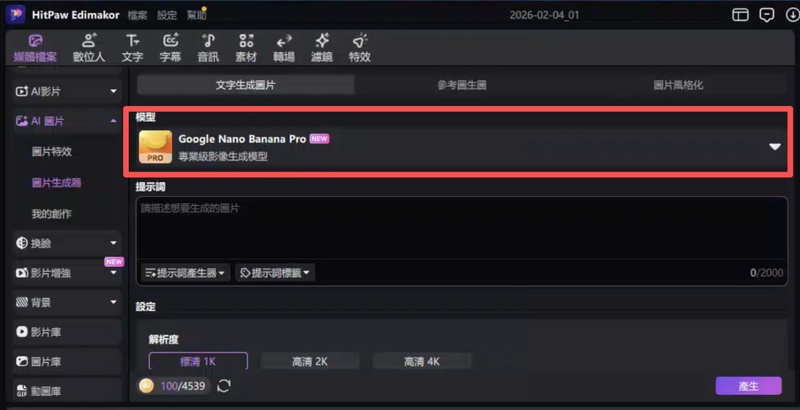
Task: Toggle the layout panel icon in title bar
Action: (x=740, y=15)
